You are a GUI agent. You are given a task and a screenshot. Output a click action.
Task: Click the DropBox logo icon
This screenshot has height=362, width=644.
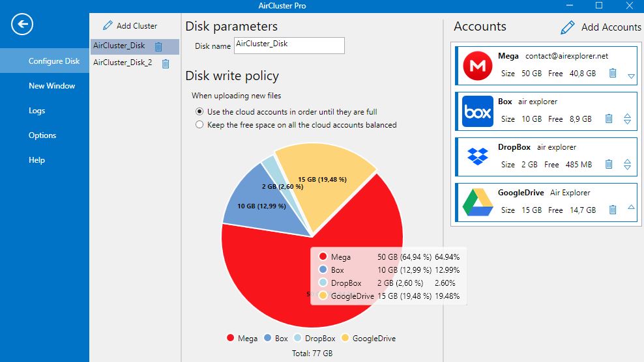477,156
